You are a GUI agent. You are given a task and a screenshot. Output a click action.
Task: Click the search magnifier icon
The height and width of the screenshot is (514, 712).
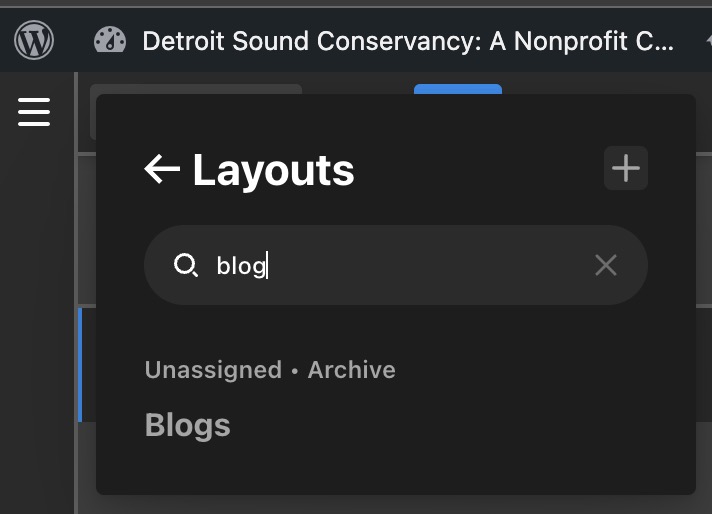pyautogui.click(x=186, y=265)
